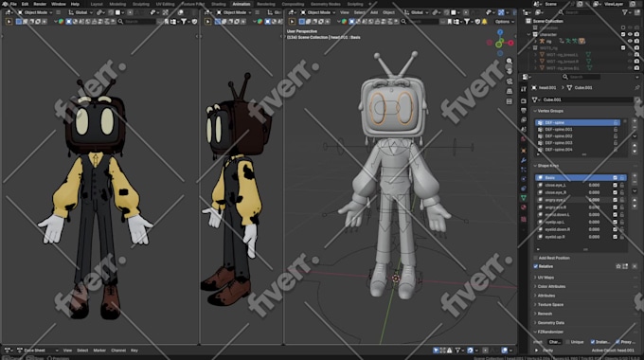Select the character collection in outliner

[x=548, y=34]
